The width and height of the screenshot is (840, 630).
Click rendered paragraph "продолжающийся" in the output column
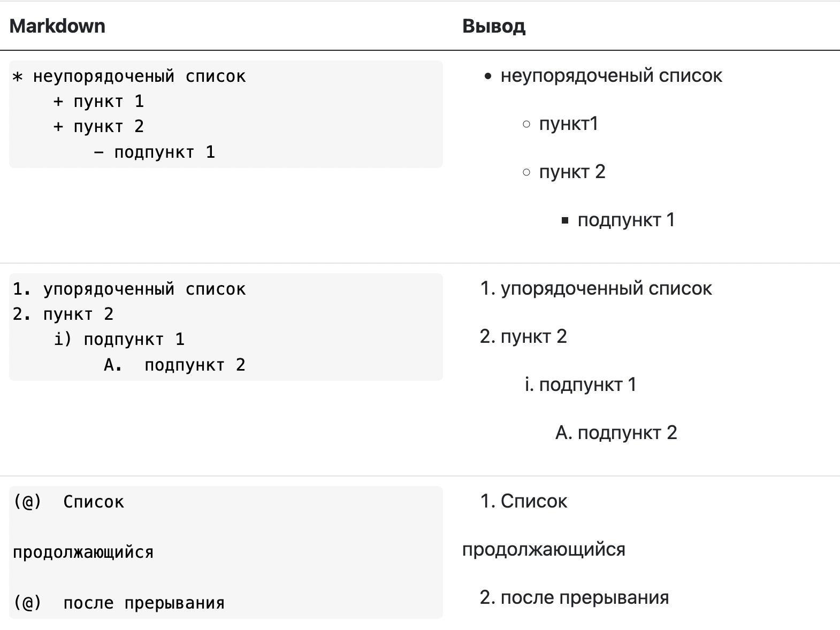(x=544, y=550)
